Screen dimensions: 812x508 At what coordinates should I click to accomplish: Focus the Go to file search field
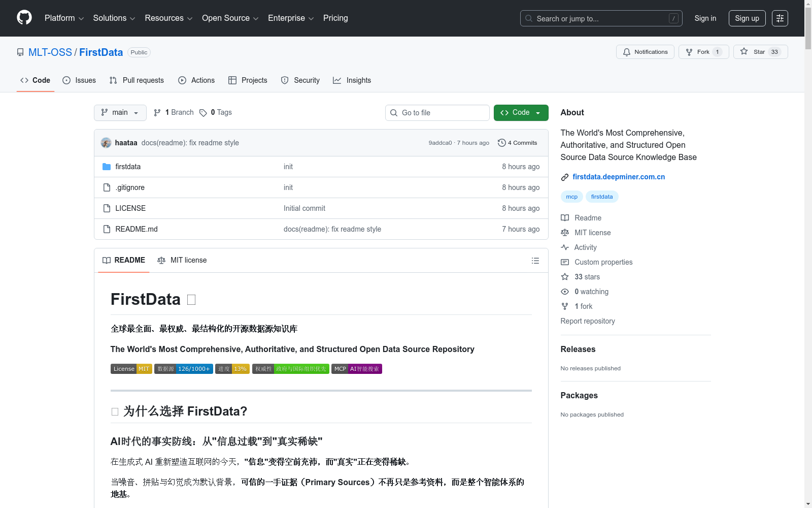click(x=437, y=113)
